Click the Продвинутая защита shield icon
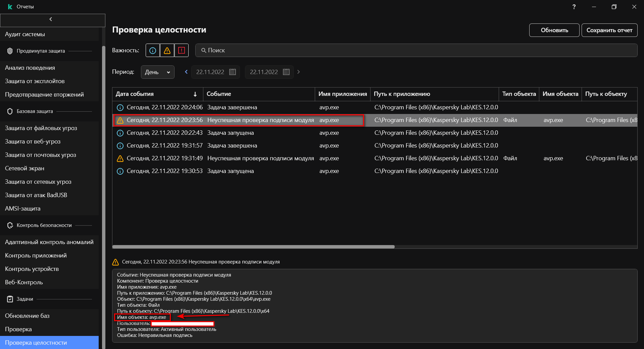The height and width of the screenshot is (349, 644). click(x=10, y=51)
